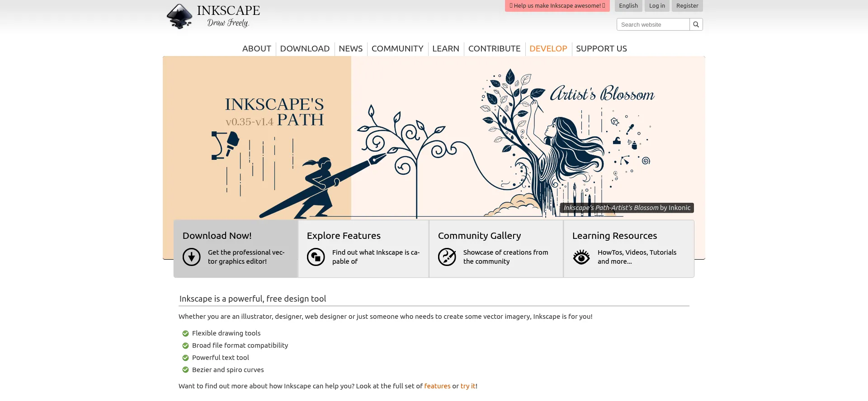Viewport: 868px width, 401px height.
Task: Open the Explore Features card heading
Action: 344,236
